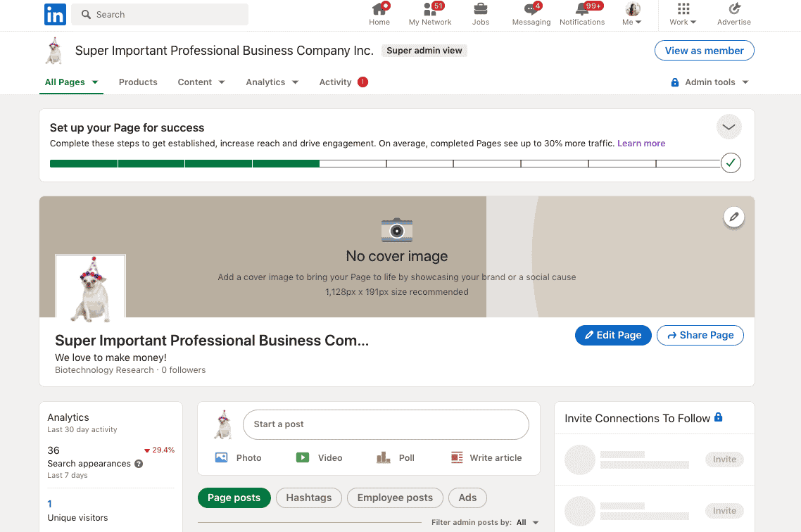
Task: Edit cover image with pencil icon
Action: [733, 217]
